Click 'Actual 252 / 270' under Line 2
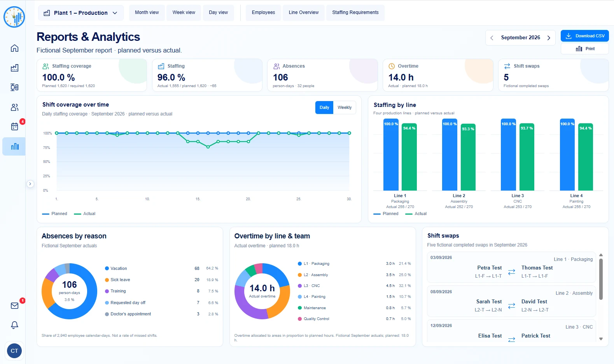 [x=459, y=207]
